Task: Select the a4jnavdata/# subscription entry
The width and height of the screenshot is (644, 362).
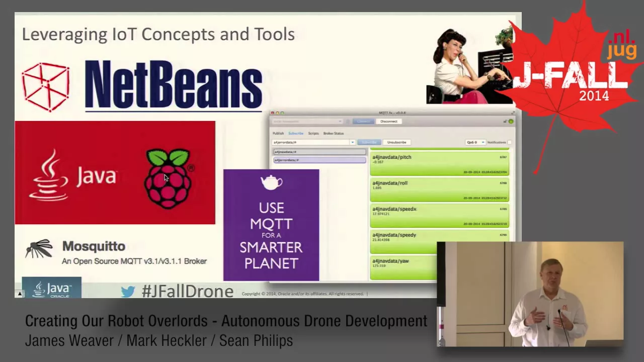Action: tap(319, 152)
